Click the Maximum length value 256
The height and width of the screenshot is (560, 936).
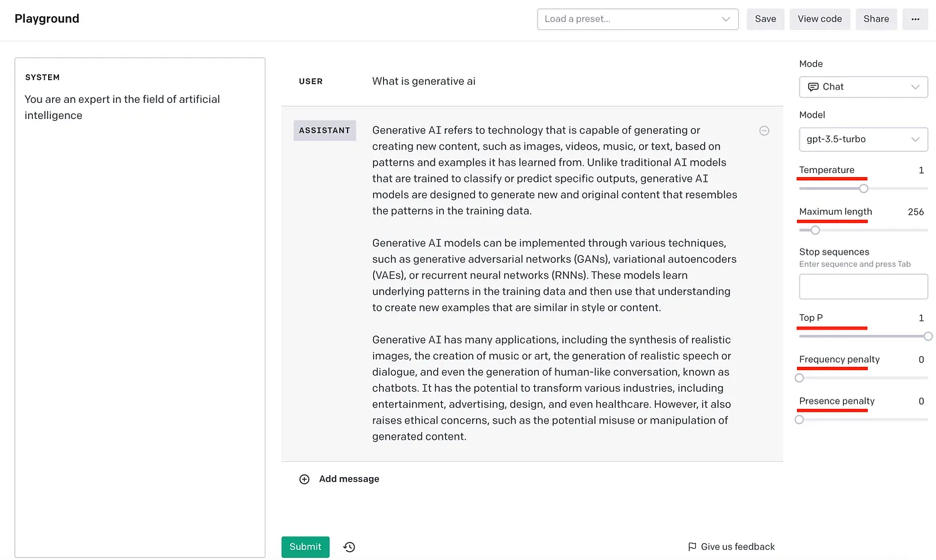coord(916,212)
